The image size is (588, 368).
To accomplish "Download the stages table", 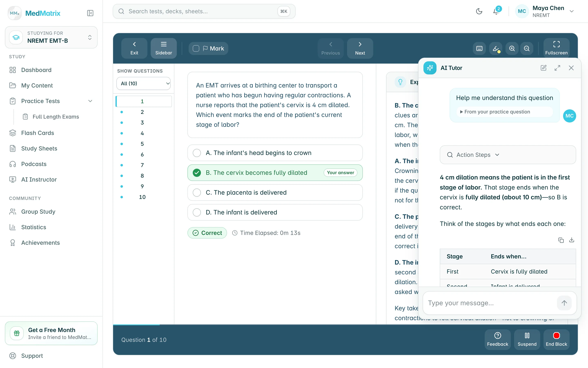I will click(572, 240).
